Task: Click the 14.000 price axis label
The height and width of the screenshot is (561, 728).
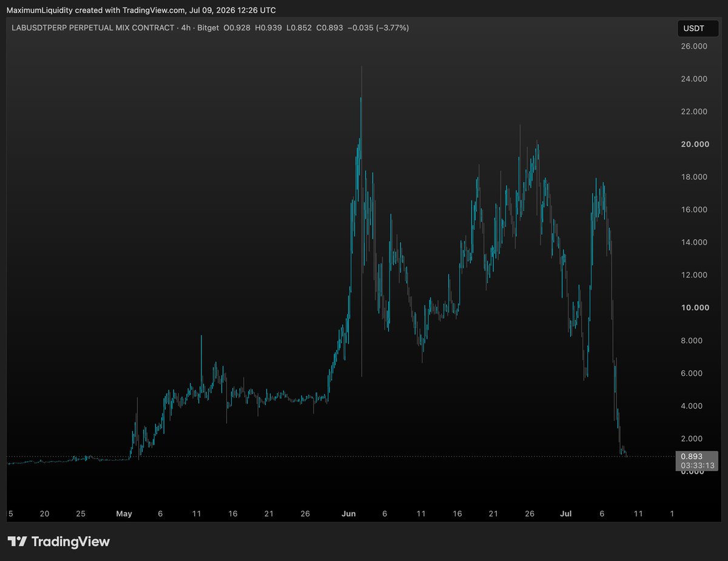Action: [695, 242]
